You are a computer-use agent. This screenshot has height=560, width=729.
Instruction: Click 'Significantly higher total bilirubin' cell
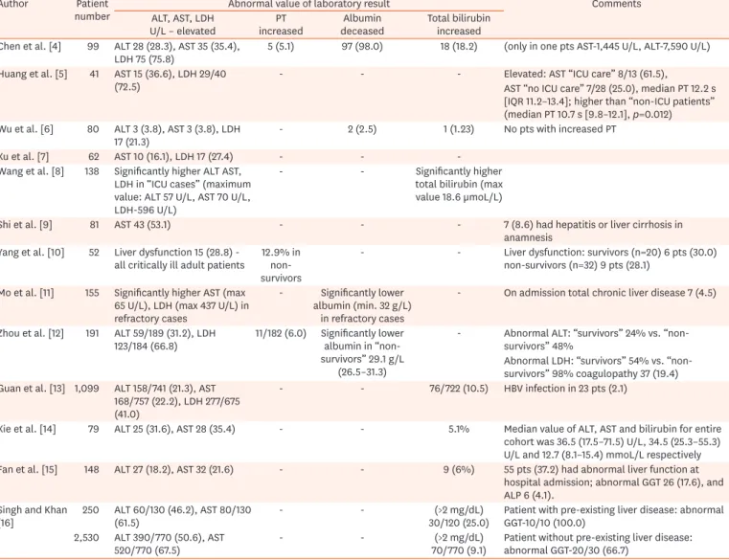point(459,185)
